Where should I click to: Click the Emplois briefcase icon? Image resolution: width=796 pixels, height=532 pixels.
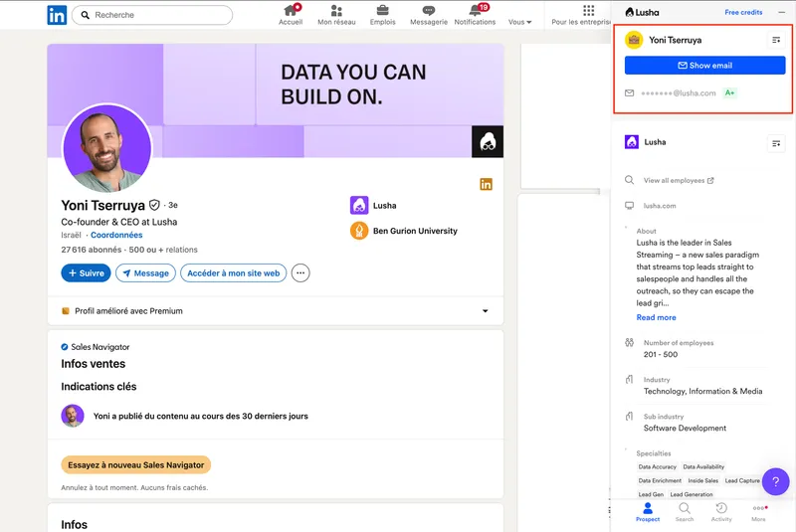(x=382, y=12)
